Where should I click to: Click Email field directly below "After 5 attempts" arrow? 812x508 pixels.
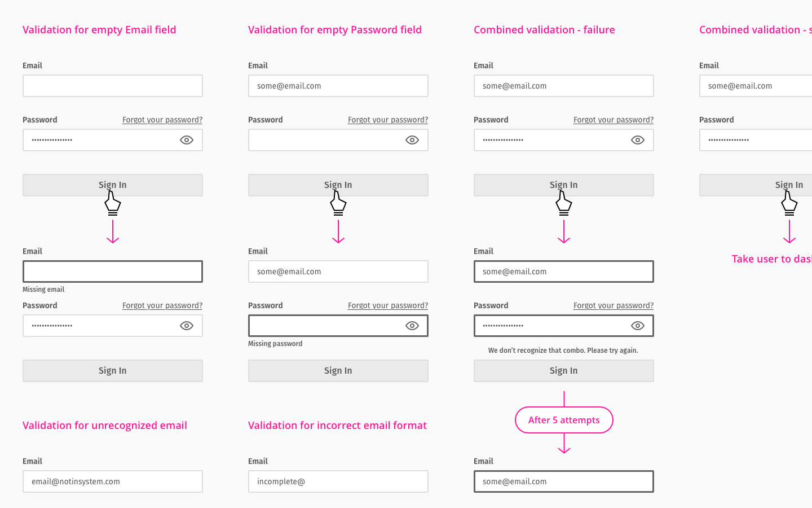[x=564, y=481]
